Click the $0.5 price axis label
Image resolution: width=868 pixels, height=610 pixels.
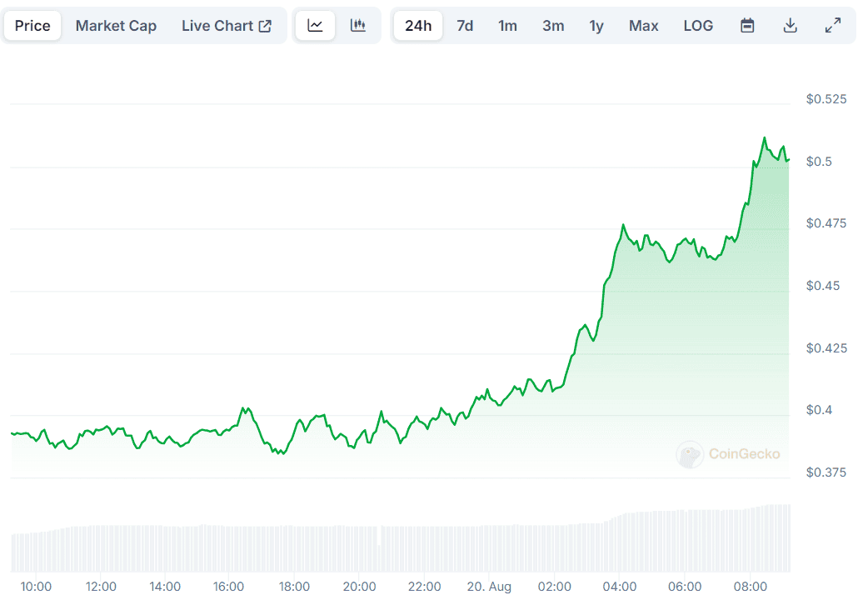coord(819,162)
